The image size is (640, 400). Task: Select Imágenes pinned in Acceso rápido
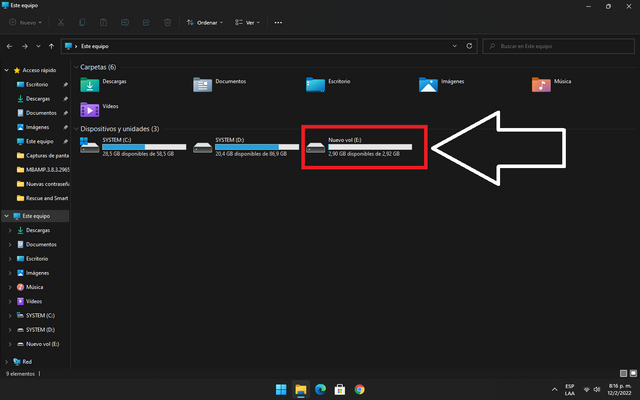coord(37,127)
